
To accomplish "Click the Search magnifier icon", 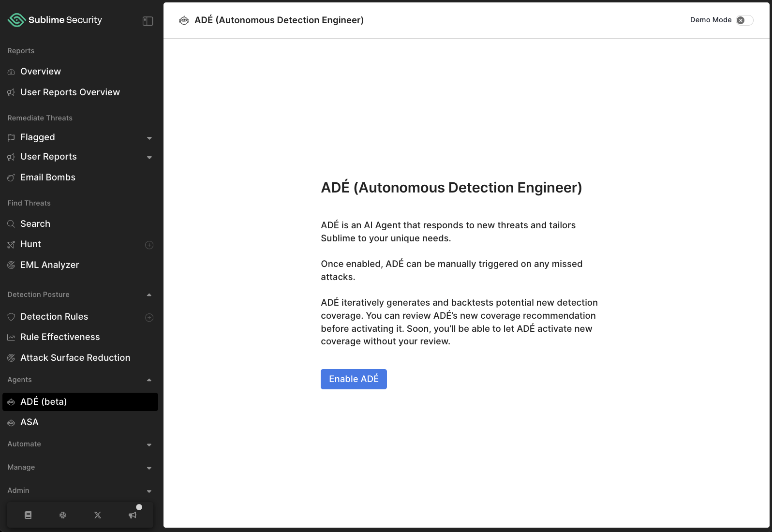I will pyautogui.click(x=11, y=224).
